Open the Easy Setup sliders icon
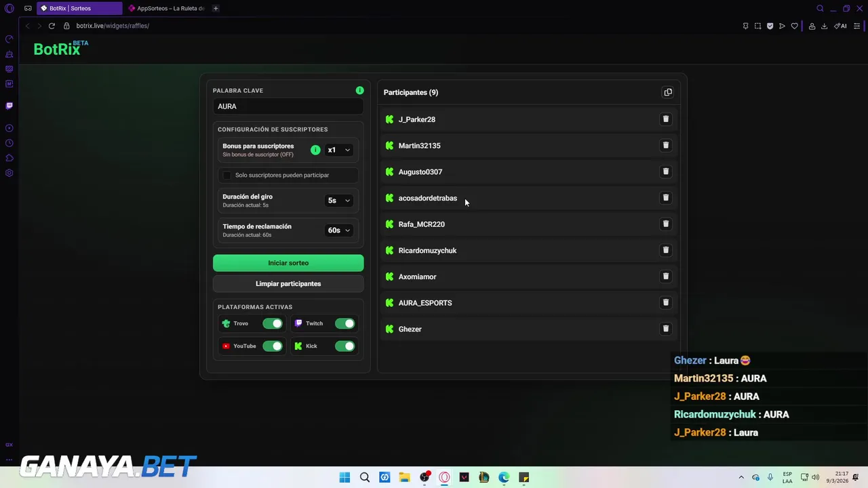 (857, 26)
